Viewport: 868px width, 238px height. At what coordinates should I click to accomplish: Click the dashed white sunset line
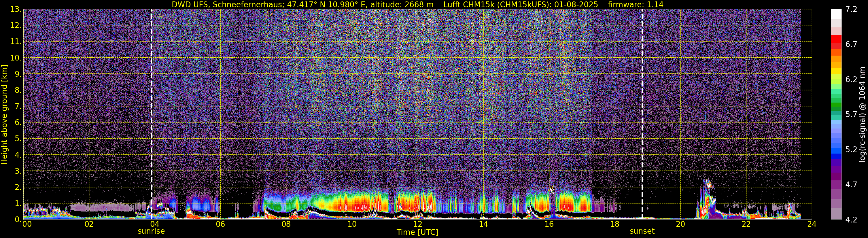642,114
